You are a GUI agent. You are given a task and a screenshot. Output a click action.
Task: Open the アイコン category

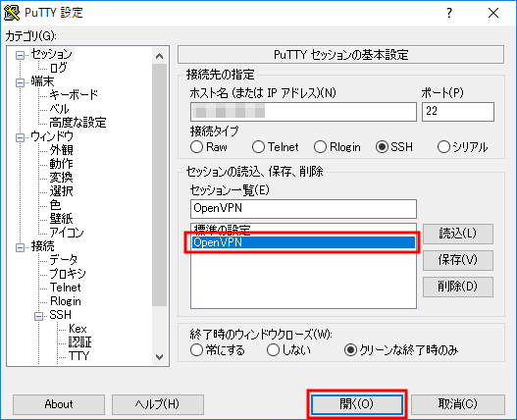[67, 233]
